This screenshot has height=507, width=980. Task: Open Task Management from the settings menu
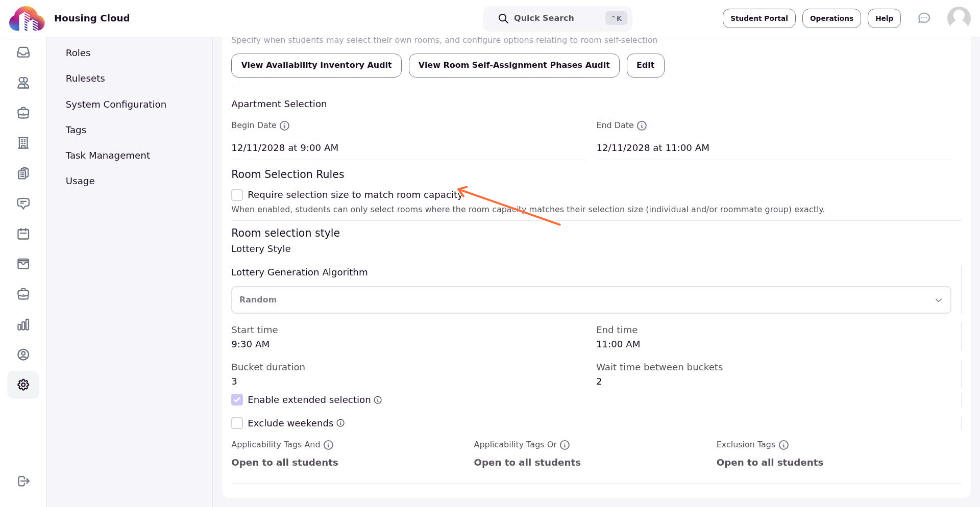108,155
